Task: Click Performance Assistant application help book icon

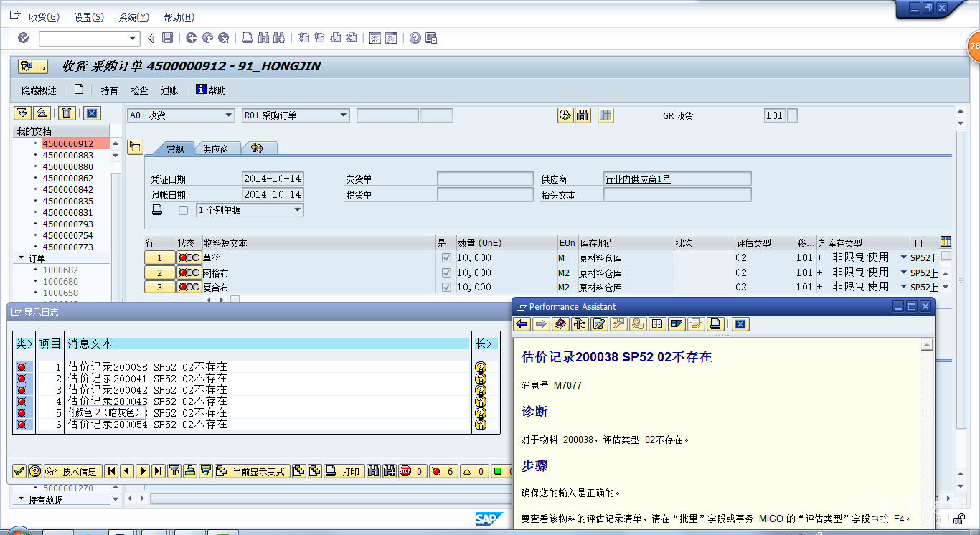Action: point(560,324)
